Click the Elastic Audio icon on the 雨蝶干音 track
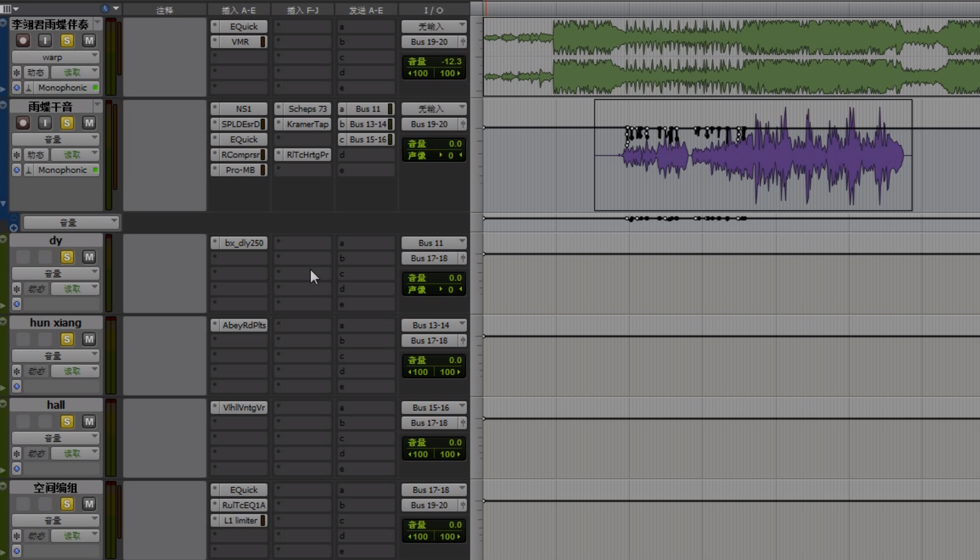Screen dimensions: 980x560 pos(29,170)
